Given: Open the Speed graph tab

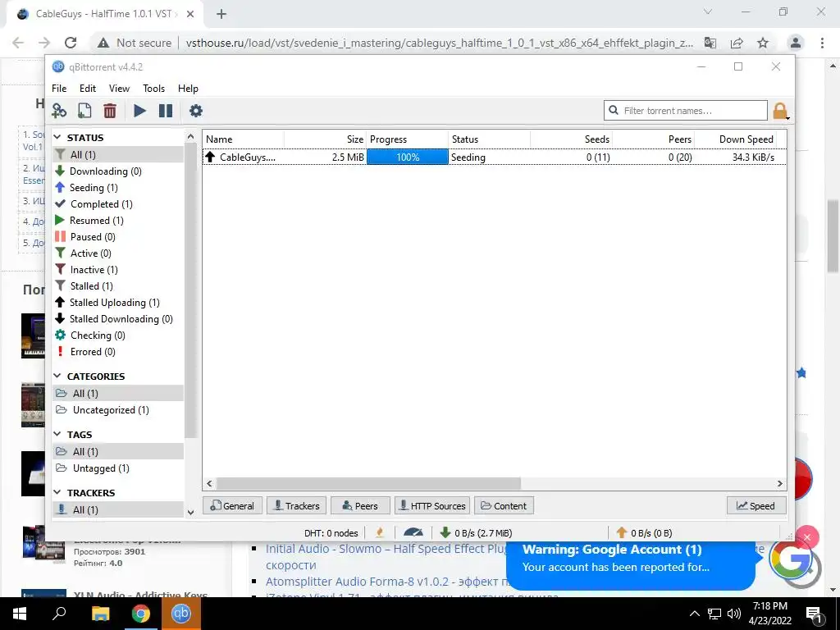Looking at the screenshot, I should pyautogui.click(x=756, y=505).
